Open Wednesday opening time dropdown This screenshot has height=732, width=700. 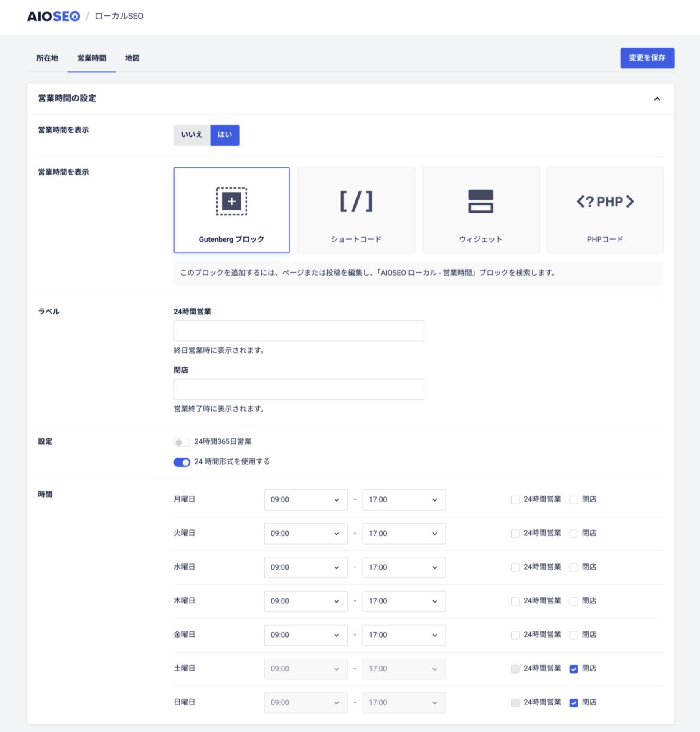click(x=306, y=567)
